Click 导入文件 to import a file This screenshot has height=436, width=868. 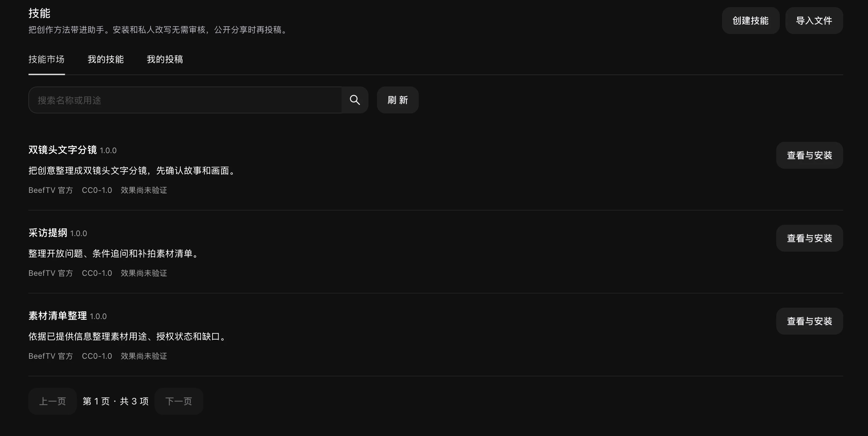click(x=814, y=21)
